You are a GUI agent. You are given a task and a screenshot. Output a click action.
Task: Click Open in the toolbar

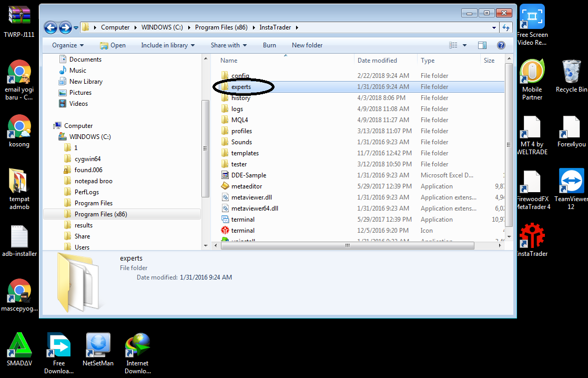[113, 45]
